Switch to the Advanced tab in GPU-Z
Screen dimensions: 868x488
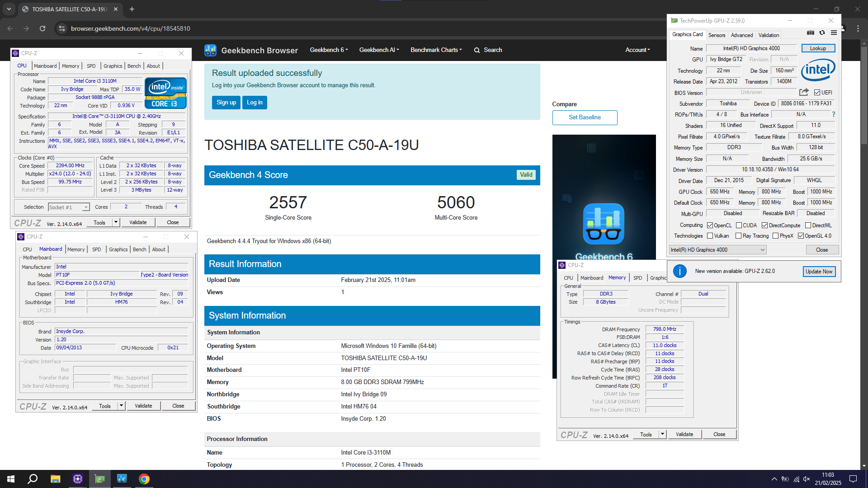[x=742, y=35]
